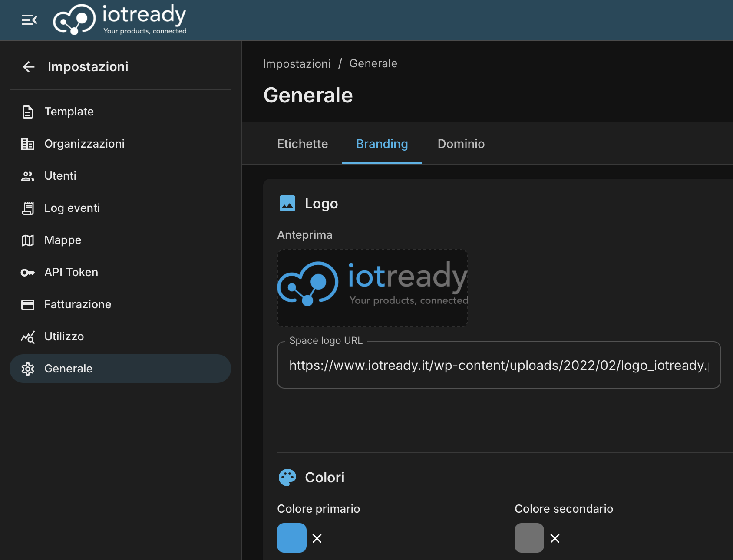This screenshot has height=560, width=733.
Task: Click the Mappe map icon
Action: [x=28, y=240]
